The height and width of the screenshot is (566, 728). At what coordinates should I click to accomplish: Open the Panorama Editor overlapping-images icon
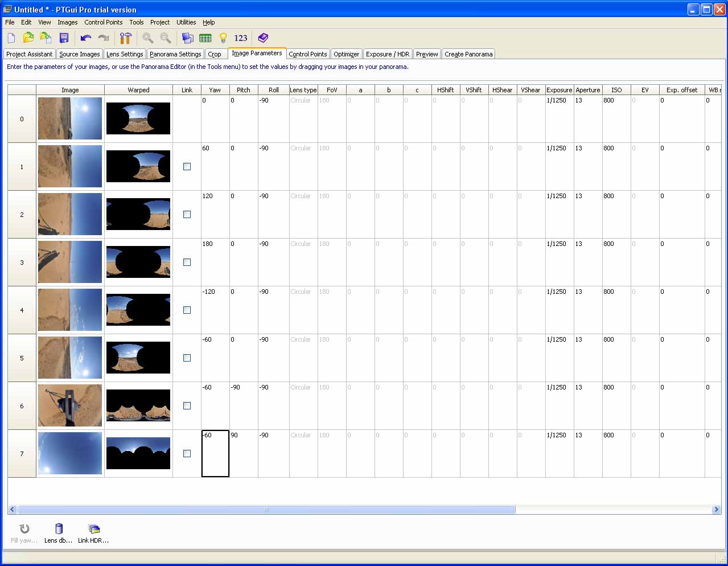pos(187,38)
